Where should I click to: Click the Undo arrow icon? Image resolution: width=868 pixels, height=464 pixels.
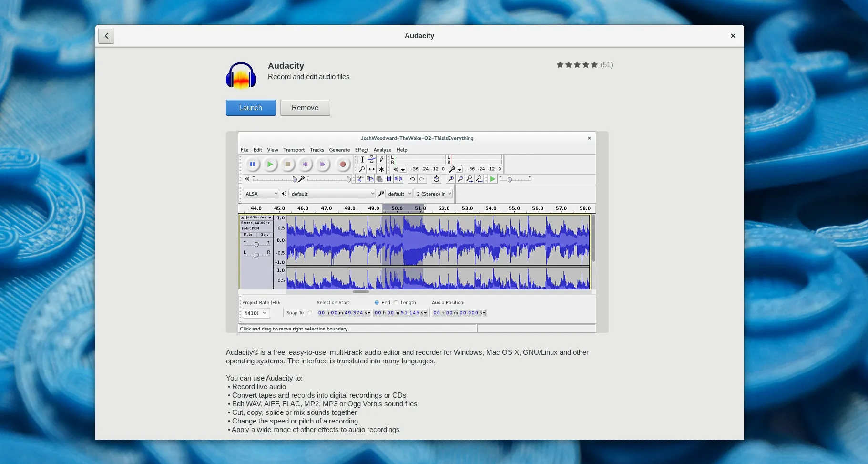[412, 179]
